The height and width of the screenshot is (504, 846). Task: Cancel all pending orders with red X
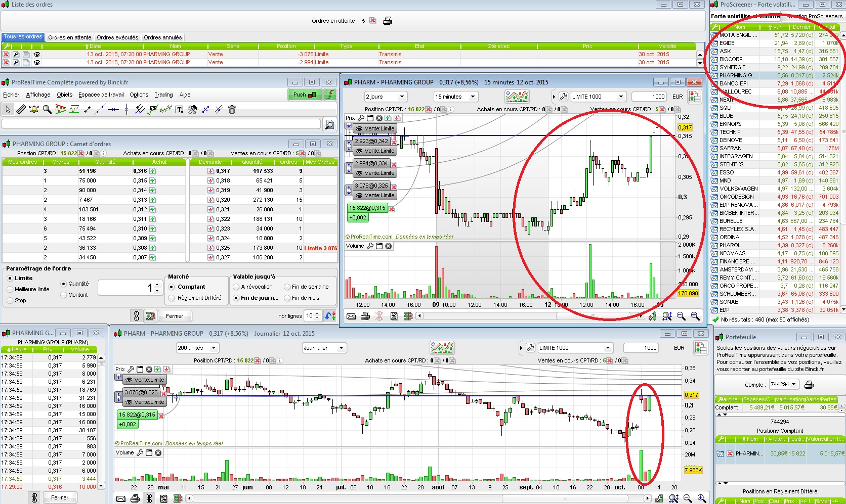pyautogui.click(x=373, y=21)
